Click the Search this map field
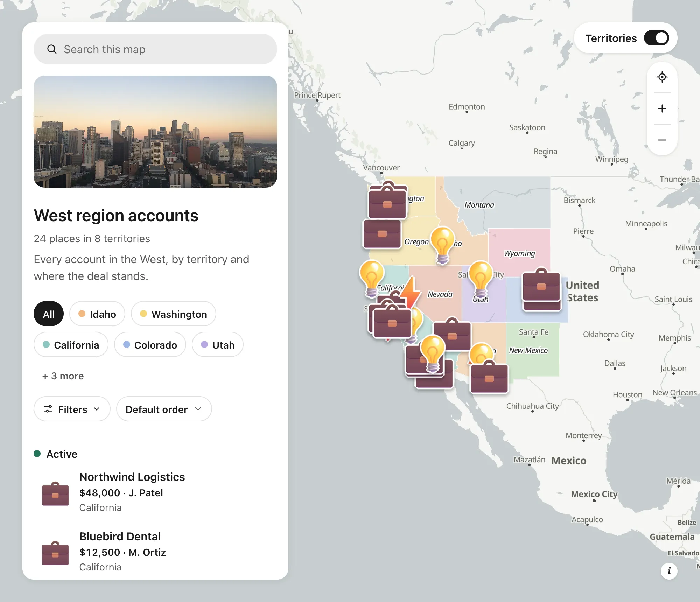The image size is (700, 602). pyautogui.click(x=155, y=49)
